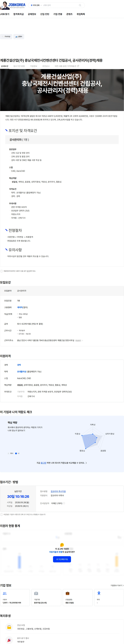
Task: Open the 취업톡톡 menu
Action: [81, 14]
